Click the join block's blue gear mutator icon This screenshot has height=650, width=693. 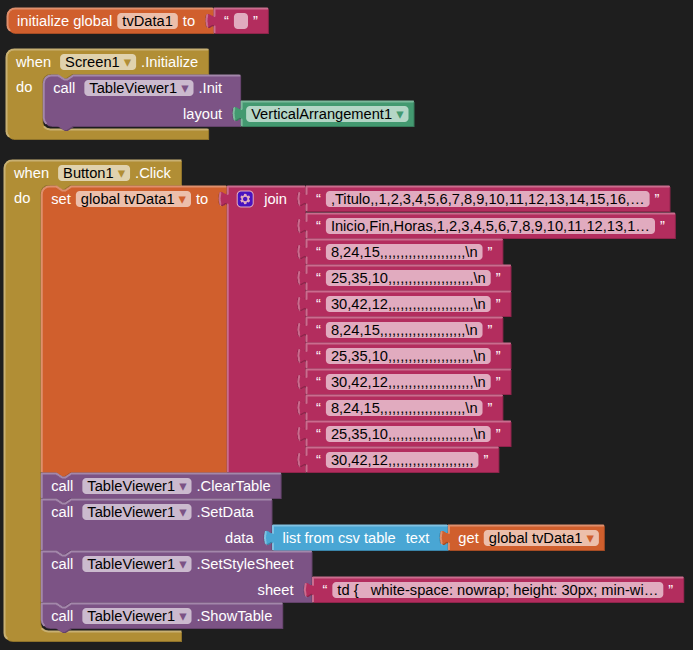click(x=245, y=199)
